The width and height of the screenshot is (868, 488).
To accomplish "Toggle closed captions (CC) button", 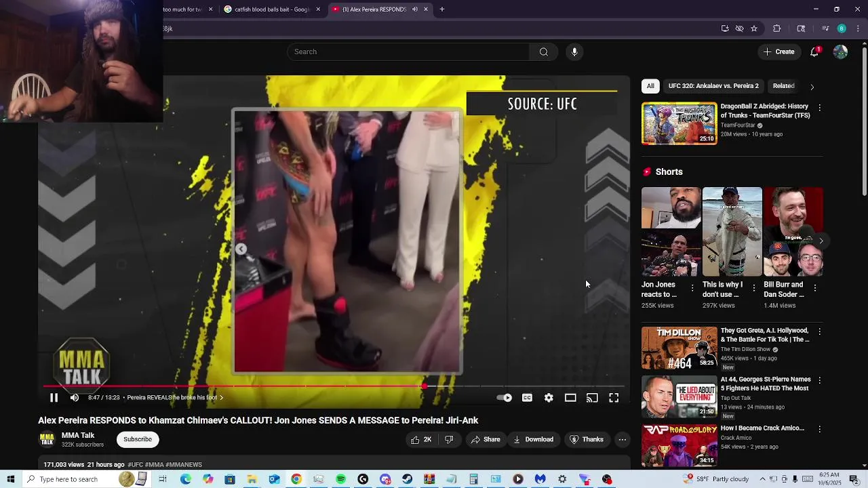I will point(527,398).
